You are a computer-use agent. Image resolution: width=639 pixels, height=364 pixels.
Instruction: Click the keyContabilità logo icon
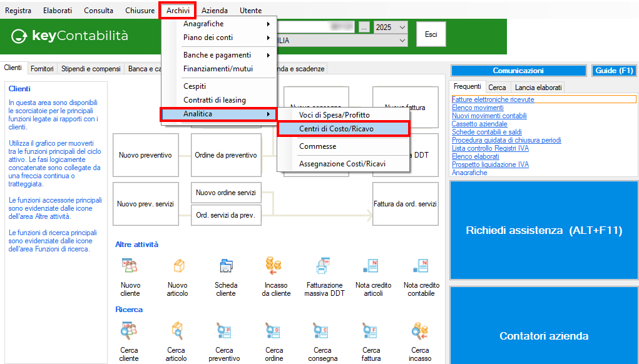[x=19, y=36]
